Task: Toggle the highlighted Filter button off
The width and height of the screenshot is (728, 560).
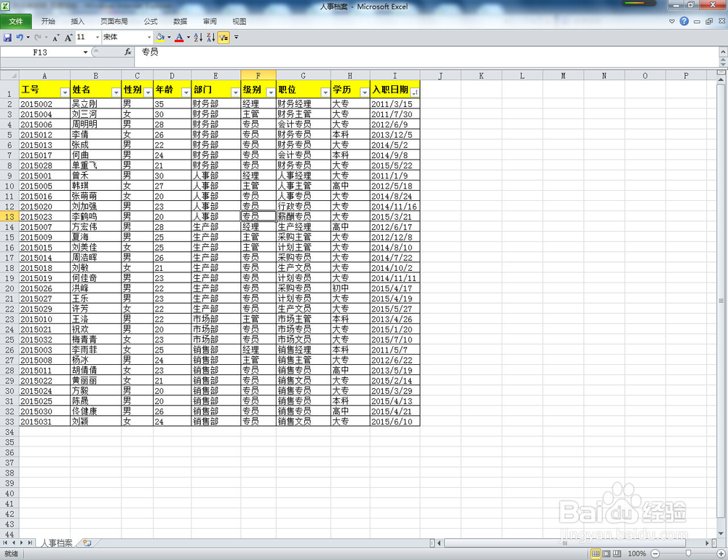Action: coord(222,37)
